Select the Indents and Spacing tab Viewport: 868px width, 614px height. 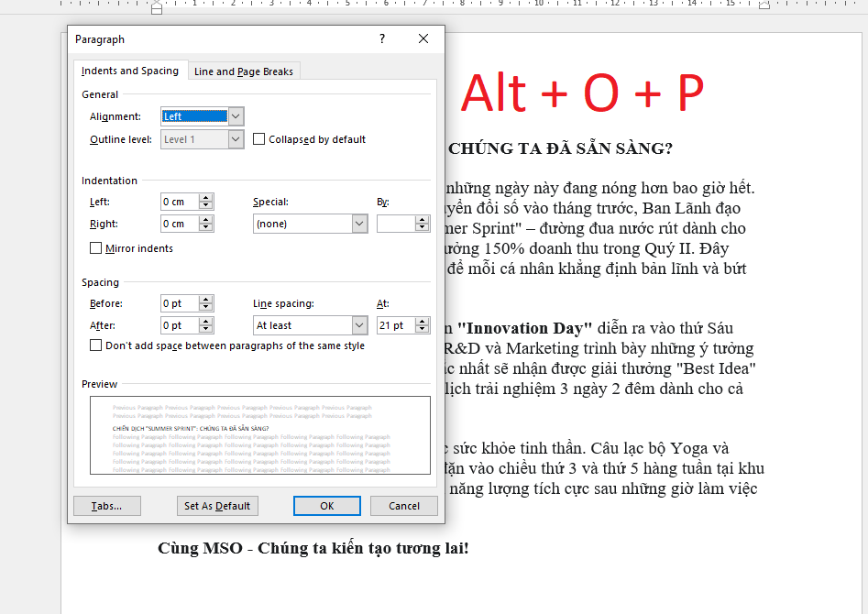click(x=129, y=71)
